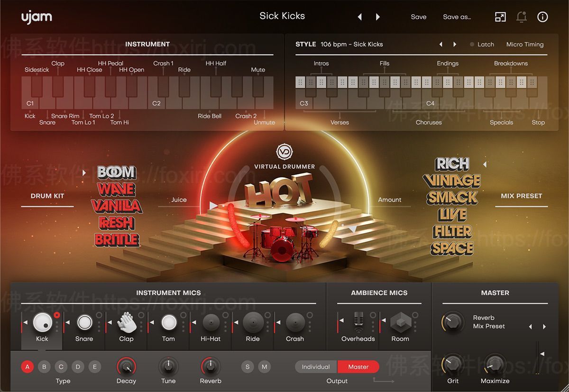Image resolution: width=569 pixels, height=392 pixels.
Task: Open the notification bell icon
Action: (x=521, y=17)
